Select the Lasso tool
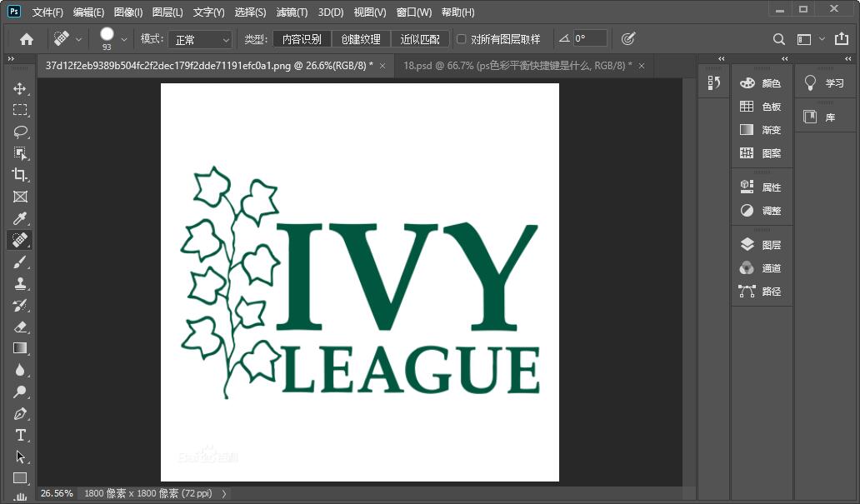 pos(20,132)
